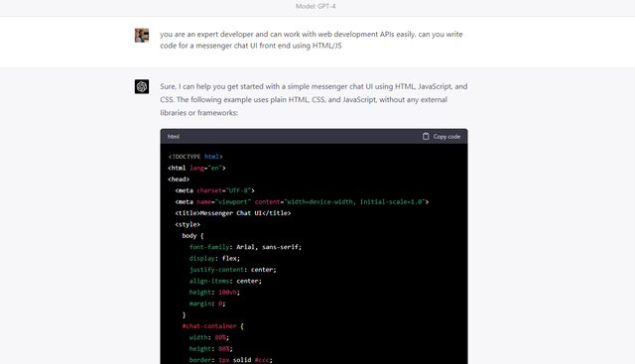Viewport: 635px width, 364px height.
Task: Click the font-family Arial declaration
Action: (245, 247)
